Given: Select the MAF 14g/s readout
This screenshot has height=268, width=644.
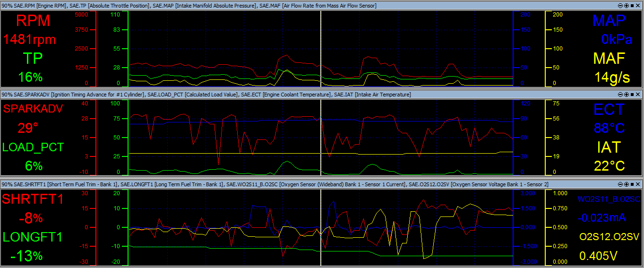Looking at the screenshot, I should [612, 77].
